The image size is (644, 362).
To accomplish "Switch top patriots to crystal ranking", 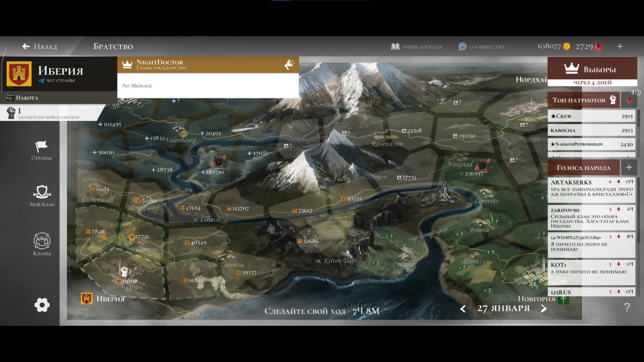I will coord(629,100).
